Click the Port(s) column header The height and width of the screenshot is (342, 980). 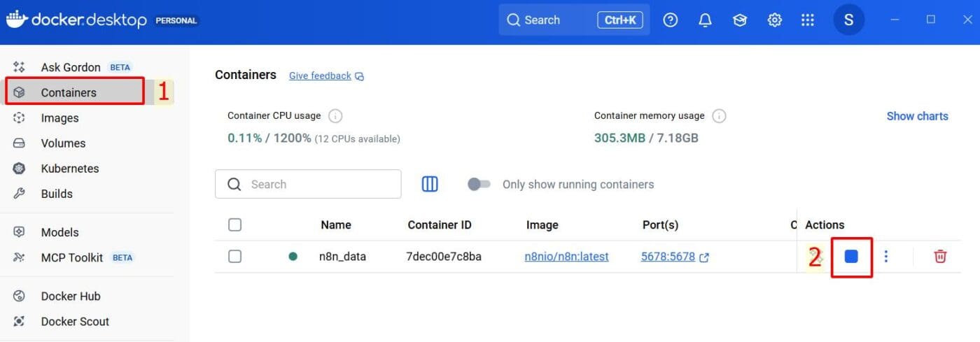[660, 225]
